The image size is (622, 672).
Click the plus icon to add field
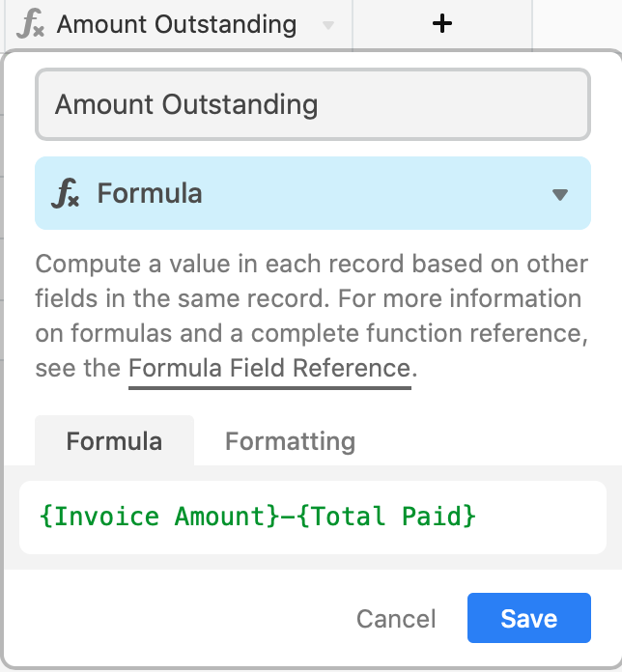pyautogui.click(x=442, y=23)
